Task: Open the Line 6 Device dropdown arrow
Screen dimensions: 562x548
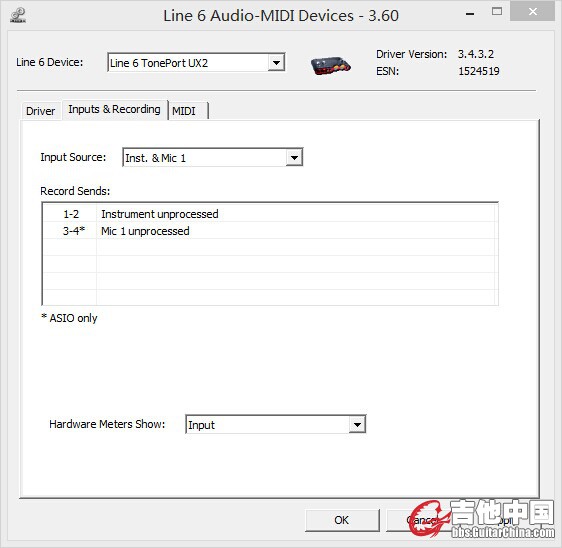Action: [276, 63]
